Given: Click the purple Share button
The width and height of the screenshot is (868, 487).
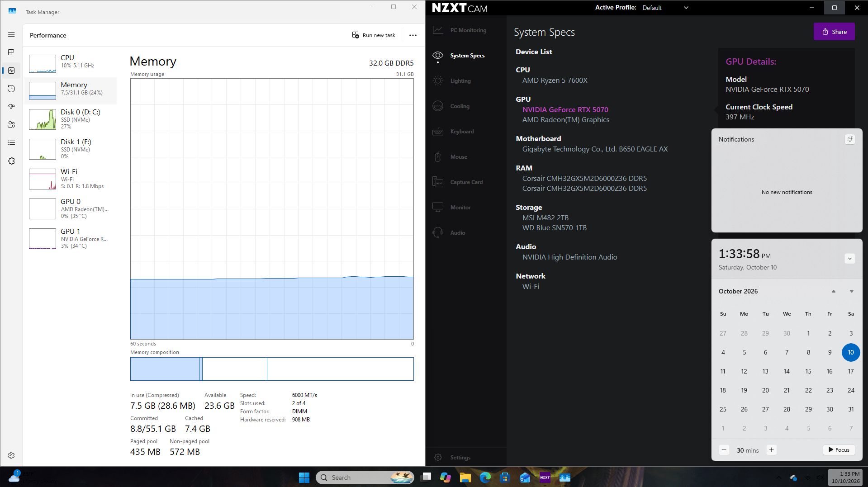Looking at the screenshot, I should coord(834,32).
